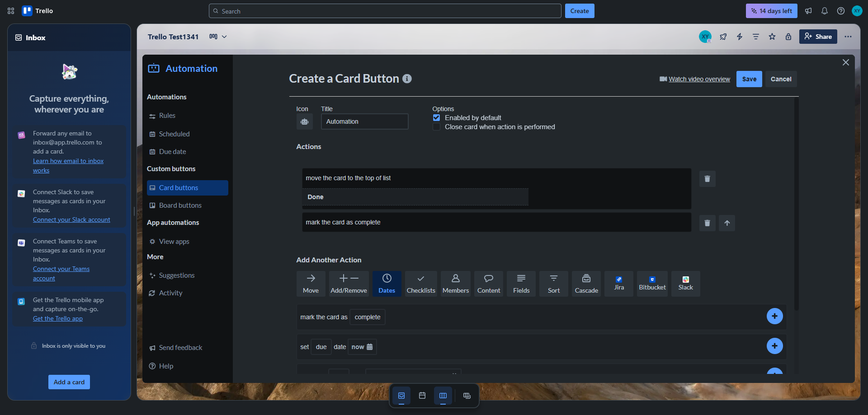Open the Move actions tab
Screen dimensions: 868x415
[x=311, y=284]
